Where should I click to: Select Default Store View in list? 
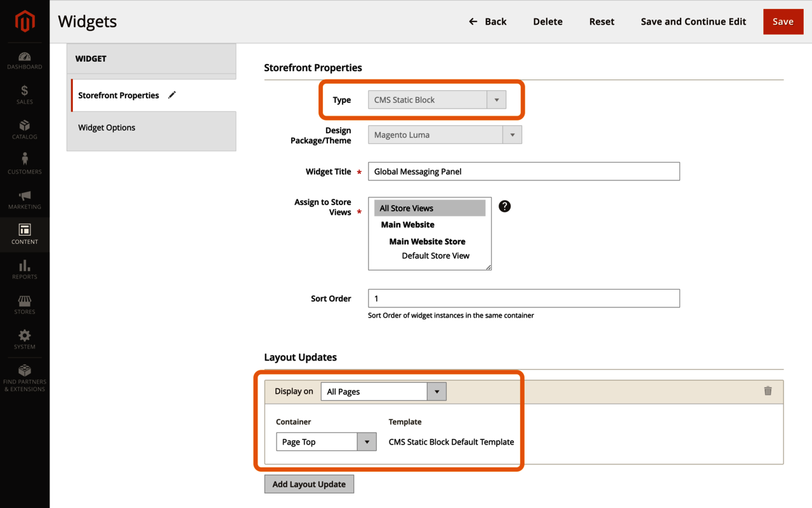435,256
